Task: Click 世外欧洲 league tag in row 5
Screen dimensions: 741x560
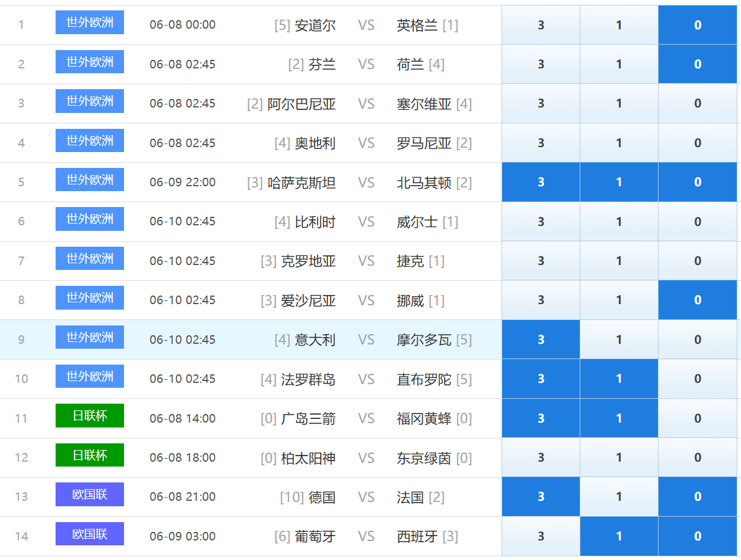Action: pyautogui.click(x=90, y=180)
